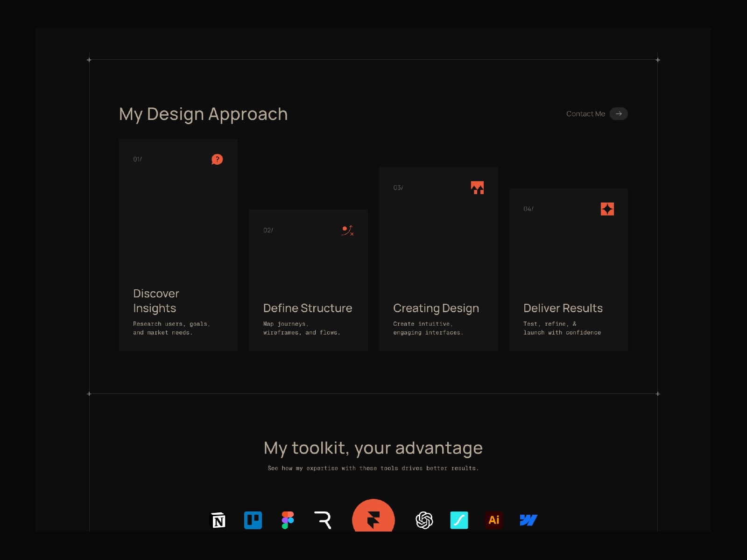Viewport: 747px width, 560px height.
Task: Select the question-mark bubble icon on Discover Insights
Action: tap(217, 159)
